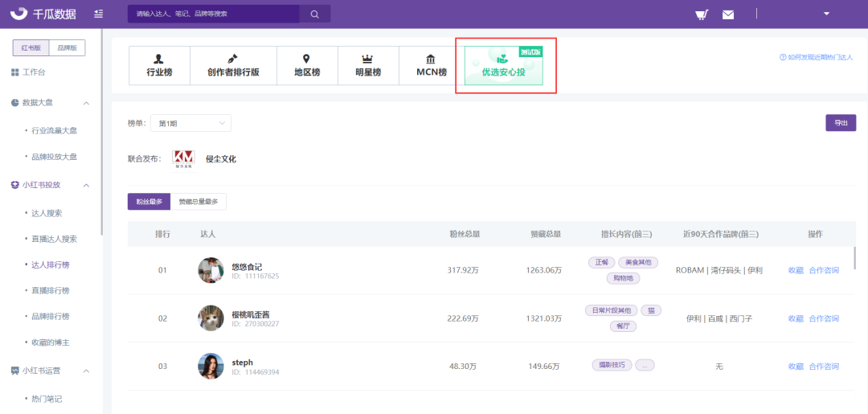The image size is (868, 414).
Task: Click the 侵尘文化 KM logo
Action: 184,159
